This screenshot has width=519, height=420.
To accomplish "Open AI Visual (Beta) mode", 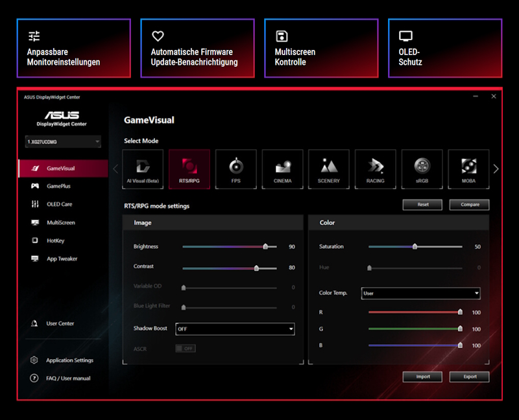I will click(x=143, y=169).
